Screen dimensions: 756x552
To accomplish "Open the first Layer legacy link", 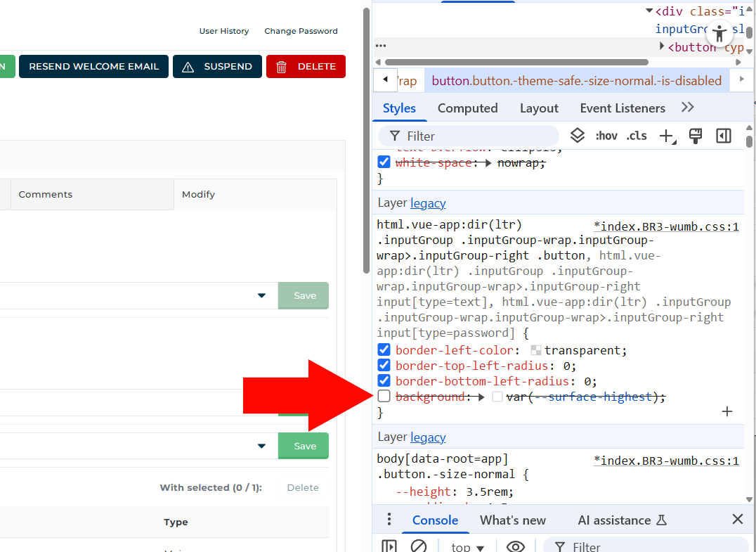I will (428, 203).
